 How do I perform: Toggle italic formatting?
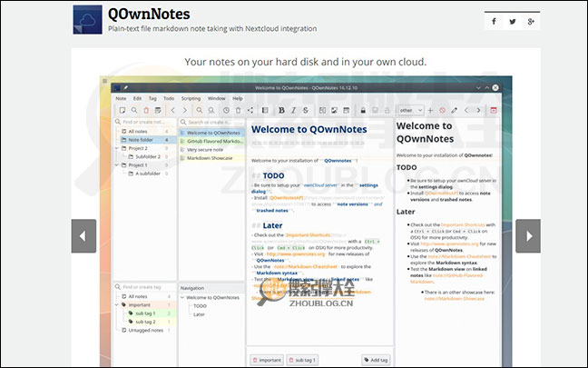[293, 110]
